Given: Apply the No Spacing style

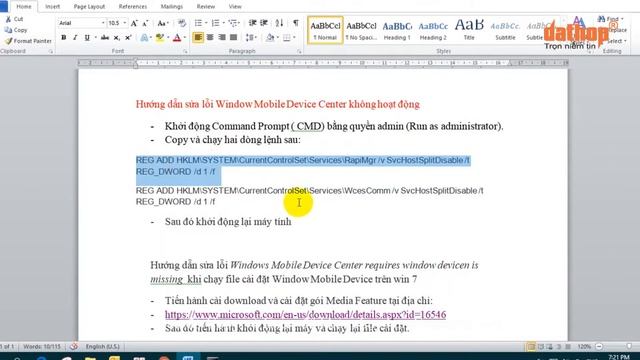Looking at the screenshot, I should click(x=361, y=30).
